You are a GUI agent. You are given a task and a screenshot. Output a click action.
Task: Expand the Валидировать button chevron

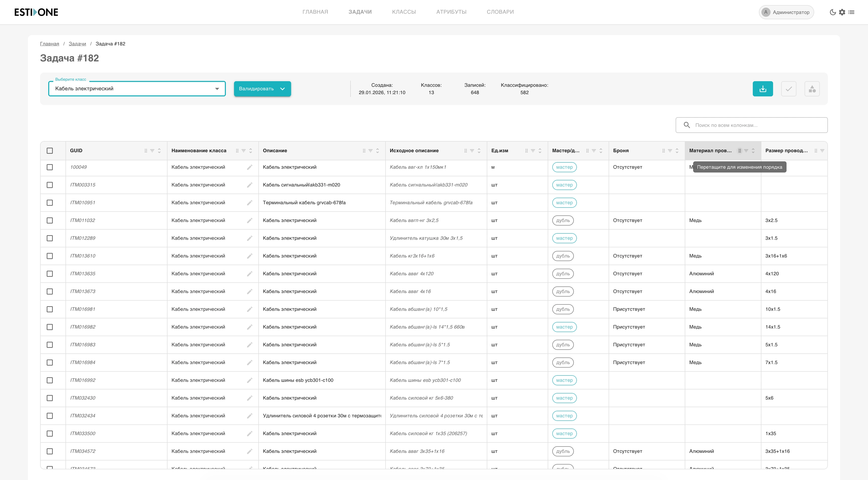[282, 89]
